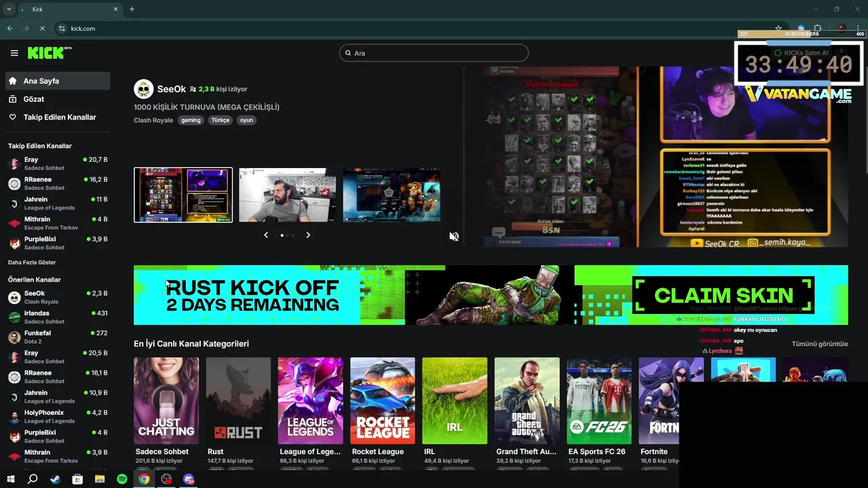This screenshot has width=868, height=488.
Task: Open Windows taskbar search
Action: pos(32,479)
